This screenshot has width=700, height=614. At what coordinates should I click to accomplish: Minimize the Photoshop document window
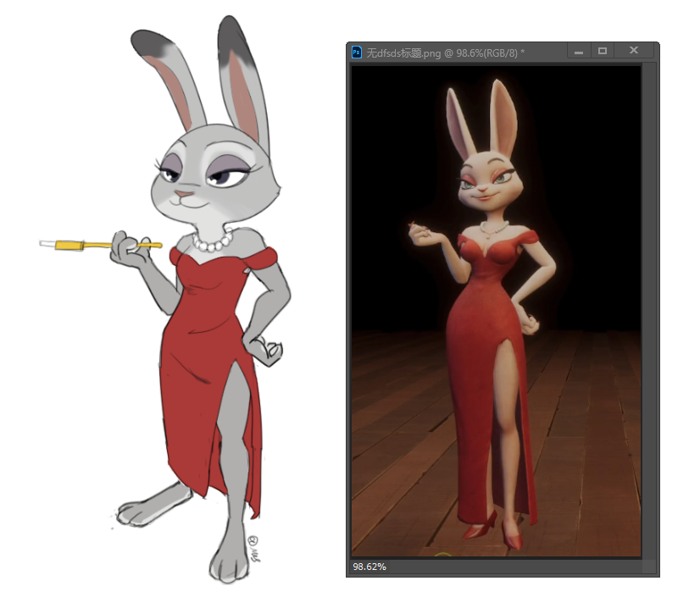(579, 51)
